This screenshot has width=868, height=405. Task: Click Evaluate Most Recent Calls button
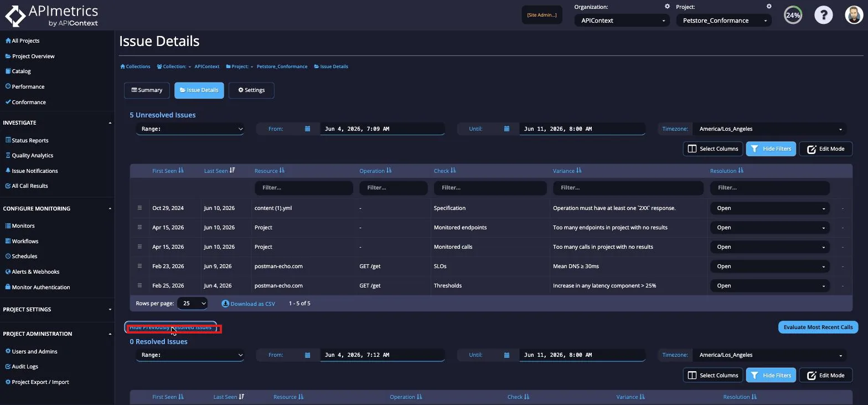coord(818,327)
